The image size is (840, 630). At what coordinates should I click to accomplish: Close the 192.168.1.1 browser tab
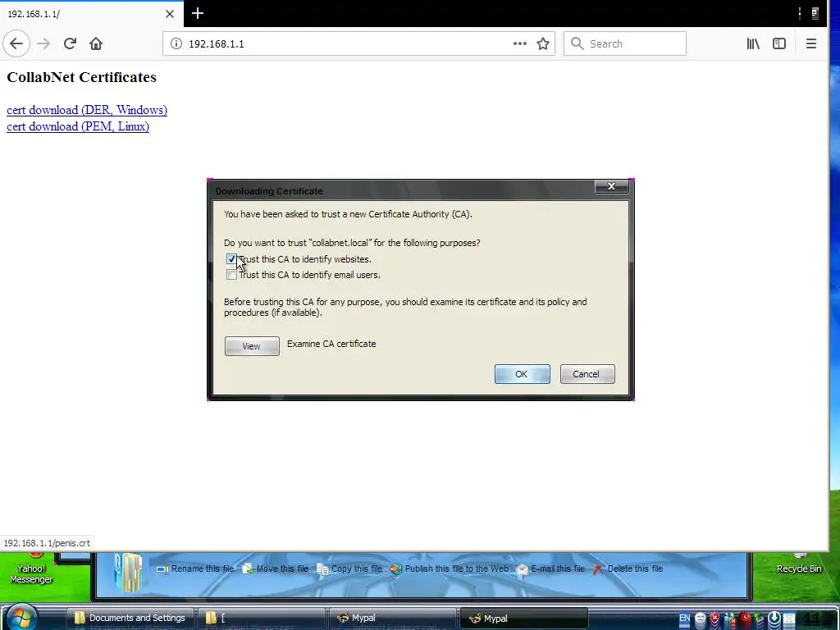pos(169,14)
